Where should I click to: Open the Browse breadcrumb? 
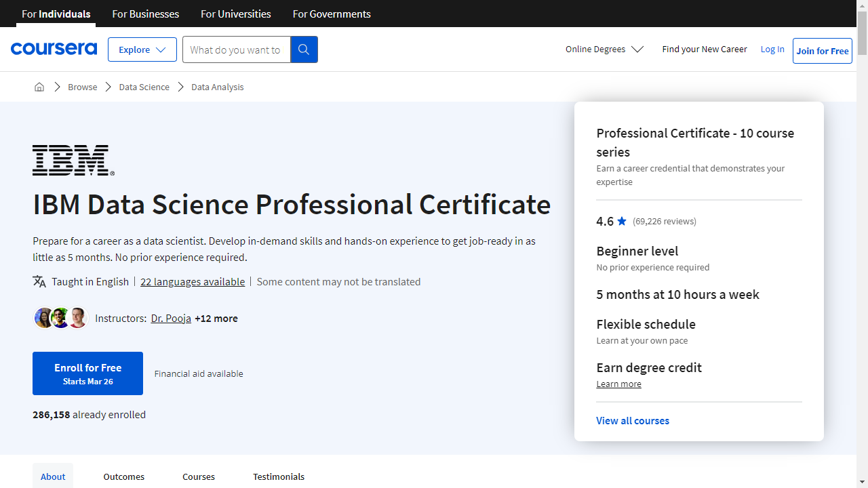click(x=83, y=87)
